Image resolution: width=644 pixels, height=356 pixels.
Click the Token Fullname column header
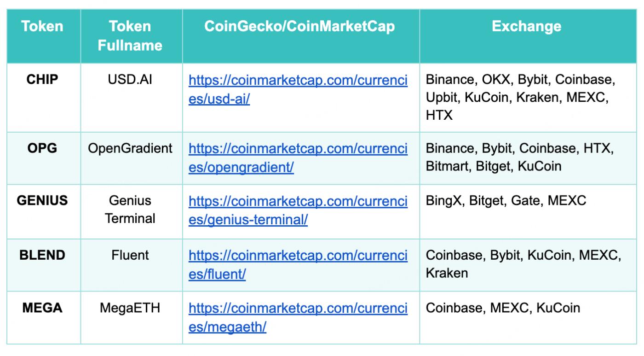(x=130, y=35)
